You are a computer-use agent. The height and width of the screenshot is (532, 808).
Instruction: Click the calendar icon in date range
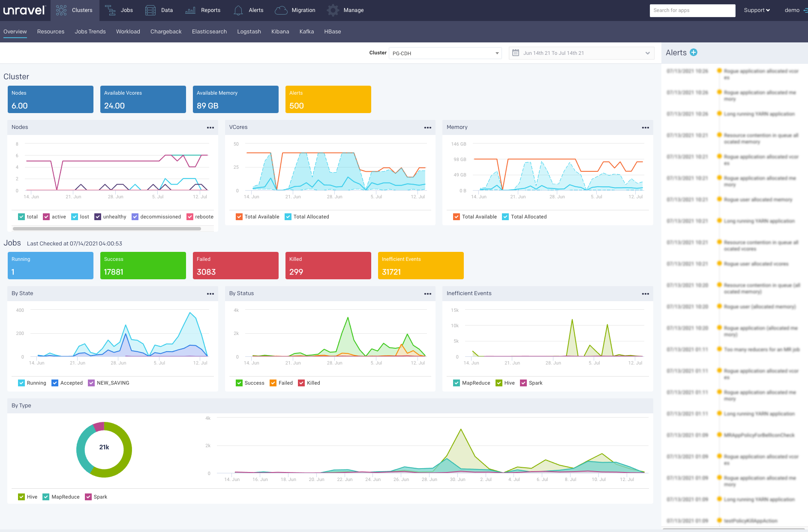(516, 53)
